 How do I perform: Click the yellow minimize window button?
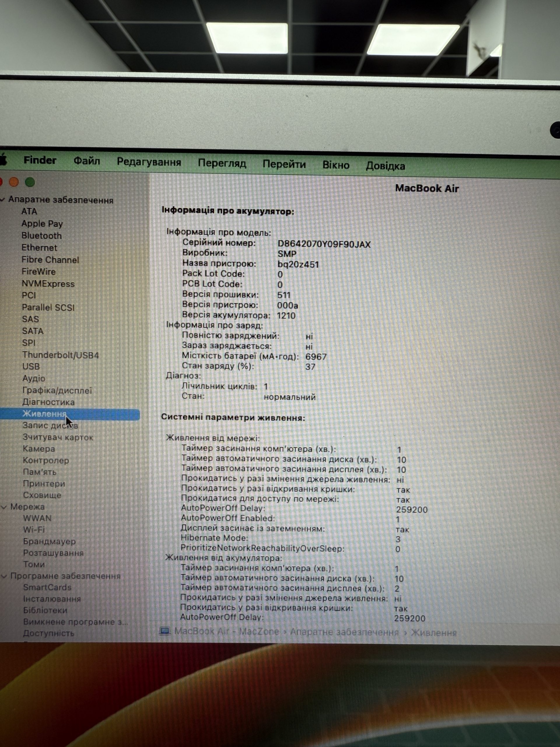pos(14,182)
